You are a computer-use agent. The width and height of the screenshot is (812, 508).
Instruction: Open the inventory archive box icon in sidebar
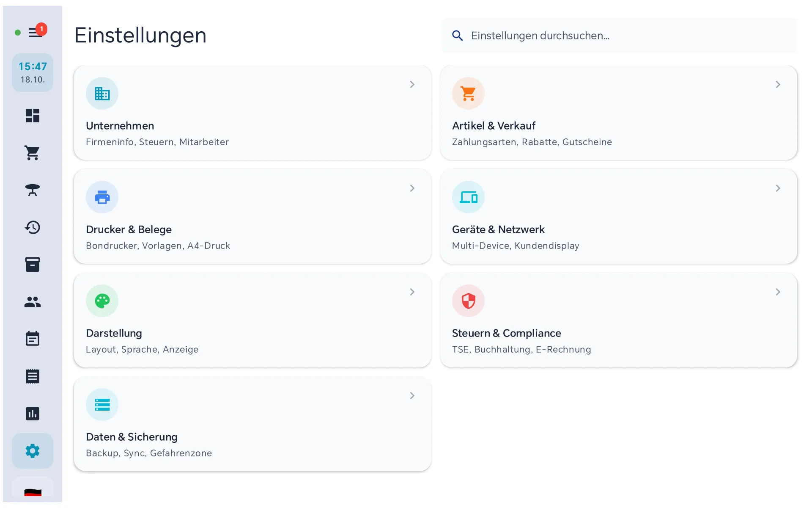[33, 265]
